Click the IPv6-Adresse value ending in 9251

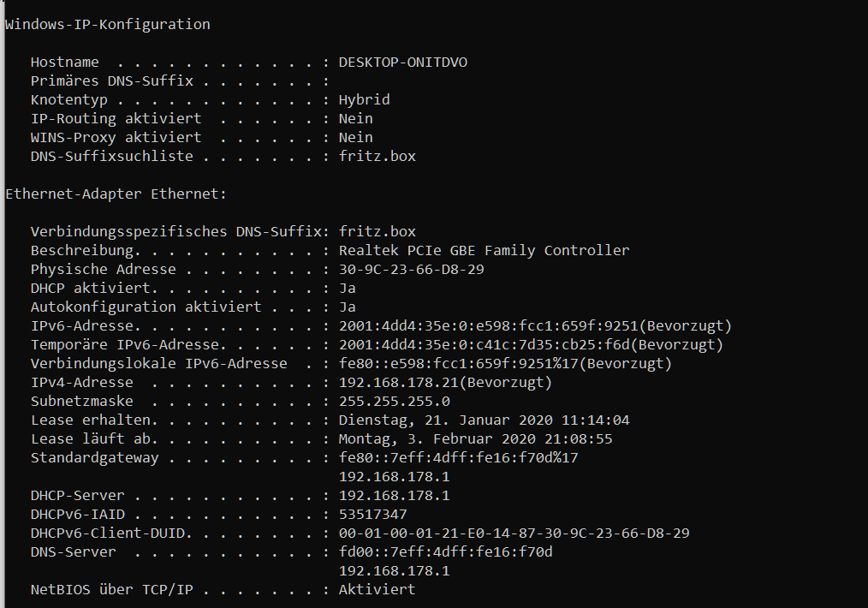click(488, 325)
